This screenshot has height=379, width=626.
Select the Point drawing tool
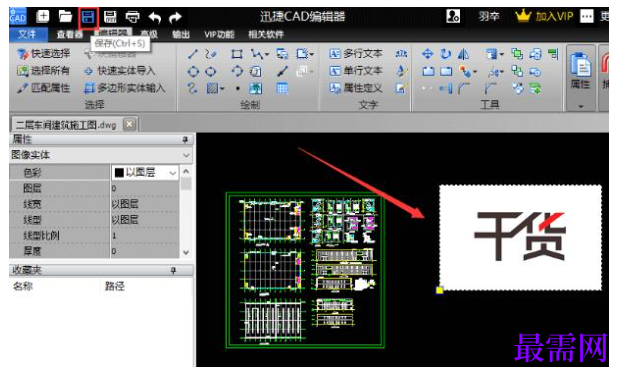(238, 88)
